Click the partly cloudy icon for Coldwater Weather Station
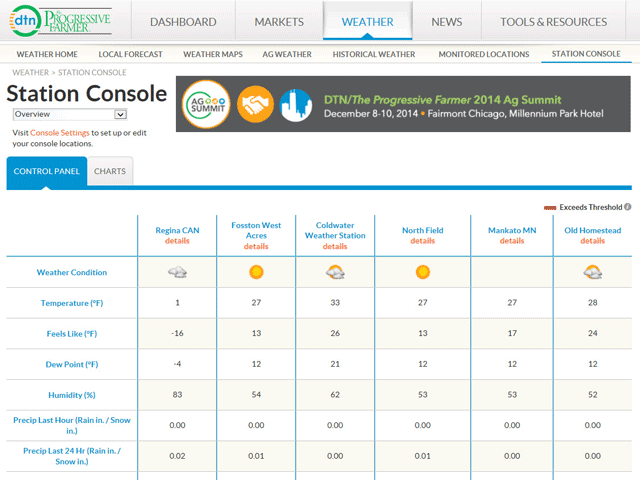Image resolution: width=640 pixels, height=480 pixels. pyautogui.click(x=335, y=272)
